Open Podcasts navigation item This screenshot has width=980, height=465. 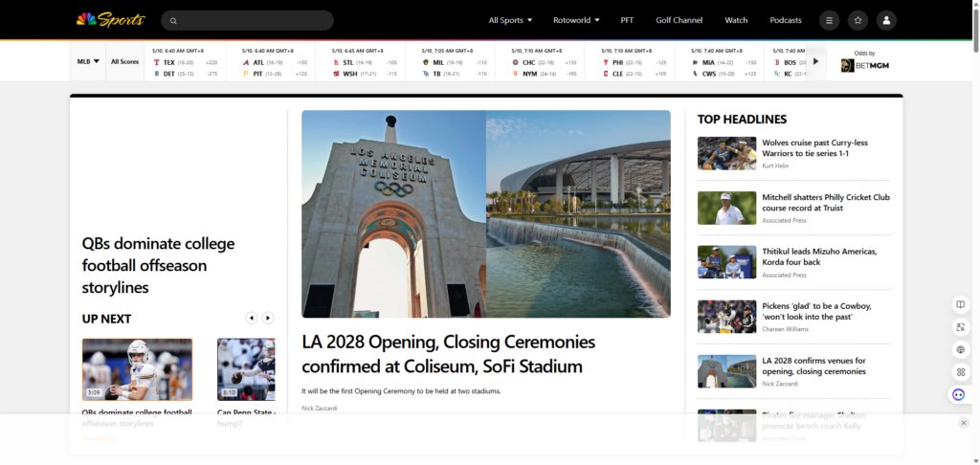coord(786,20)
